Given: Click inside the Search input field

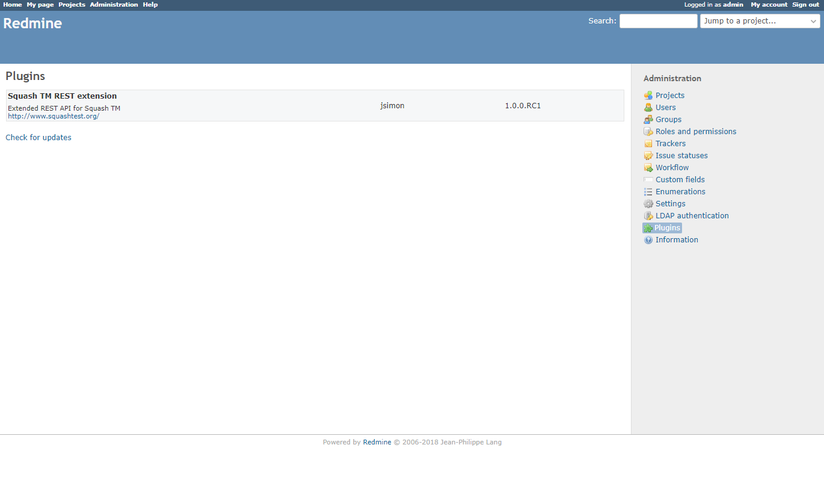Looking at the screenshot, I should (x=658, y=20).
